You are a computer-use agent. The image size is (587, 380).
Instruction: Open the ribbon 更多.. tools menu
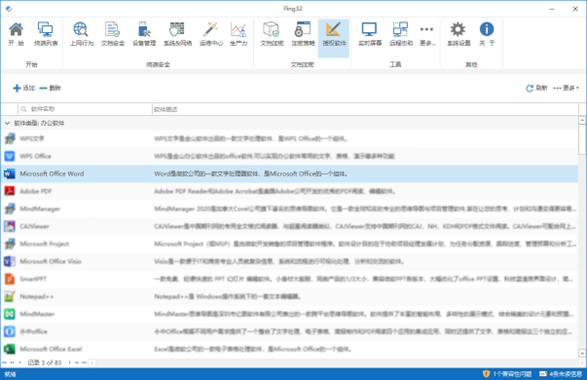coord(427,34)
